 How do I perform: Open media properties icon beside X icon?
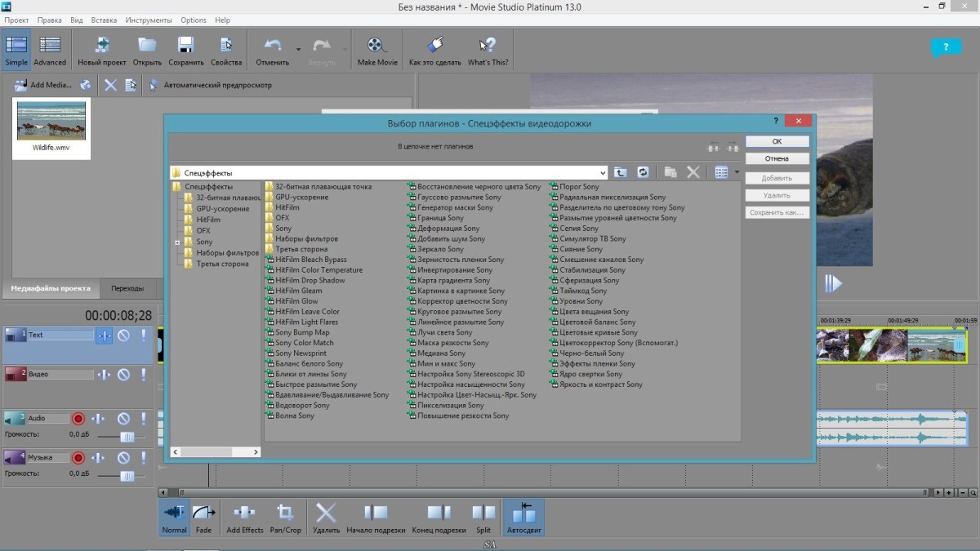131,85
